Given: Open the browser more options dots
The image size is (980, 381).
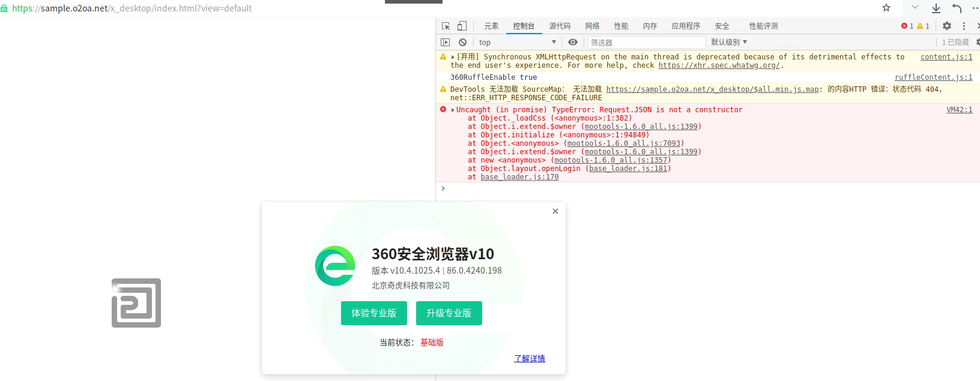Looking at the screenshot, I should click(x=975, y=8).
